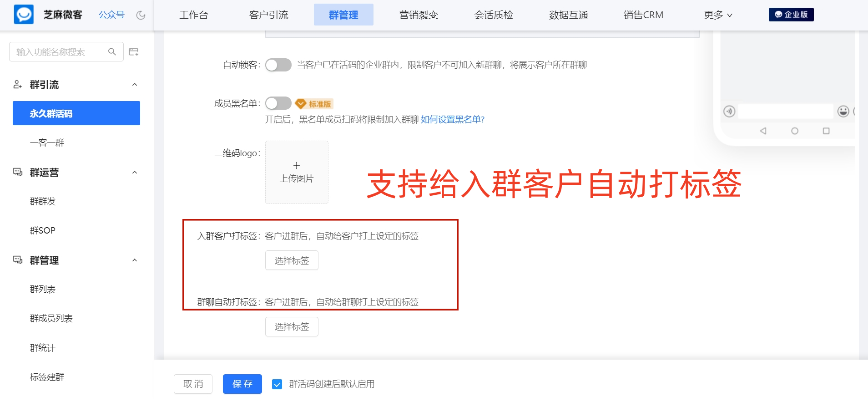Viewport: 868px width, 407px height.
Task: Open the 营销裂变 tab
Action: coord(419,15)
